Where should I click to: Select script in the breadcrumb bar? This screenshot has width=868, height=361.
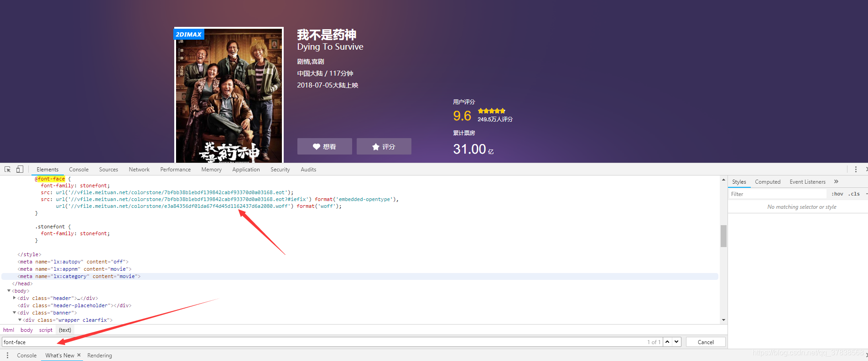click(x=46, y=330)
